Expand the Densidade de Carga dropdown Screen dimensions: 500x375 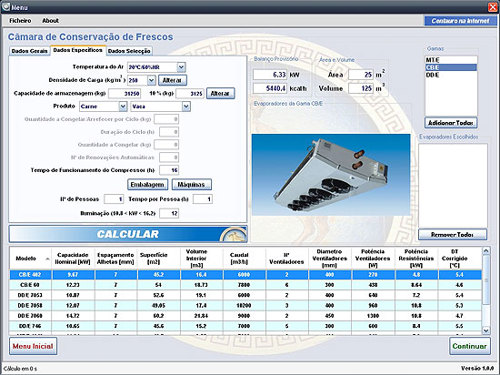151,80
